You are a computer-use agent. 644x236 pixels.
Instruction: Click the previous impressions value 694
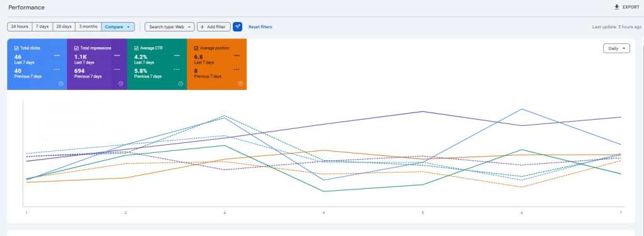tap(79, 71)
